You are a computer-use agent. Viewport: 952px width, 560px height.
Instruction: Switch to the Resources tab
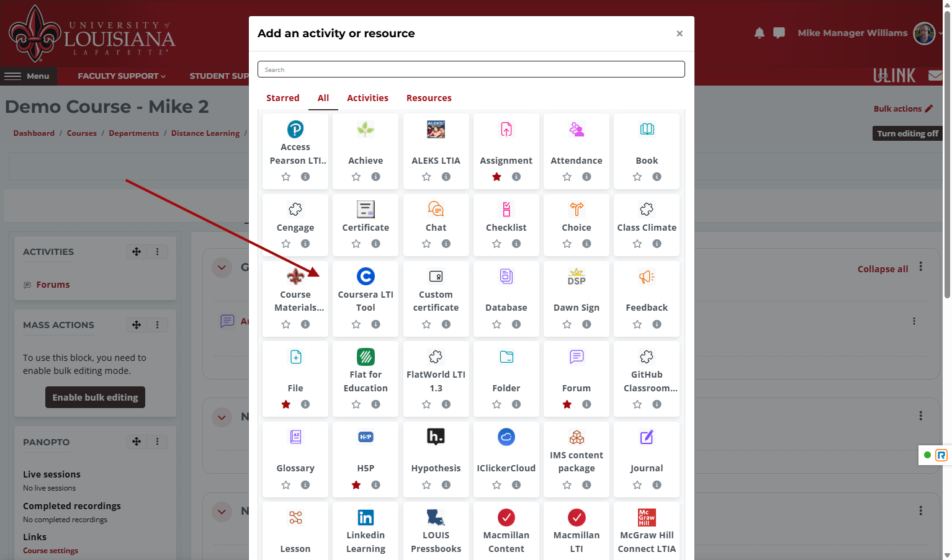coord(429,98)
